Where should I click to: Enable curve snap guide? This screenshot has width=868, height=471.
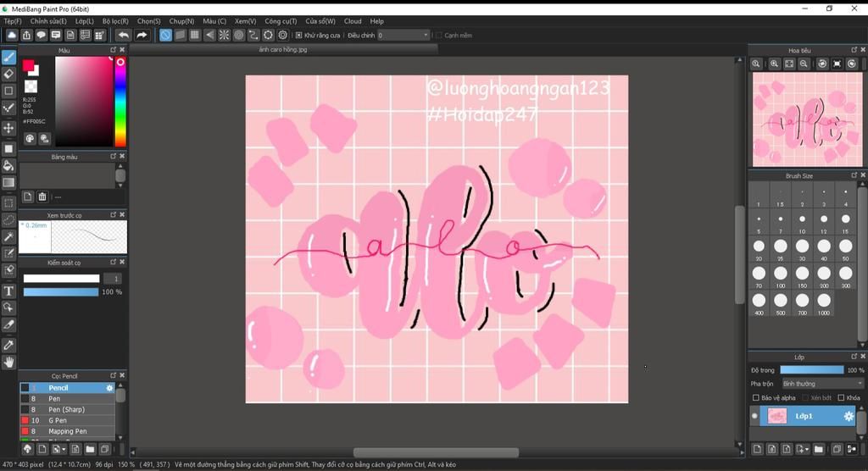click(x=253, y=36)
